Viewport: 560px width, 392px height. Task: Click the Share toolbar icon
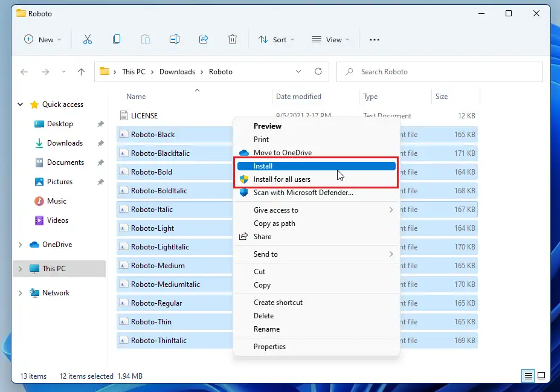204,39
